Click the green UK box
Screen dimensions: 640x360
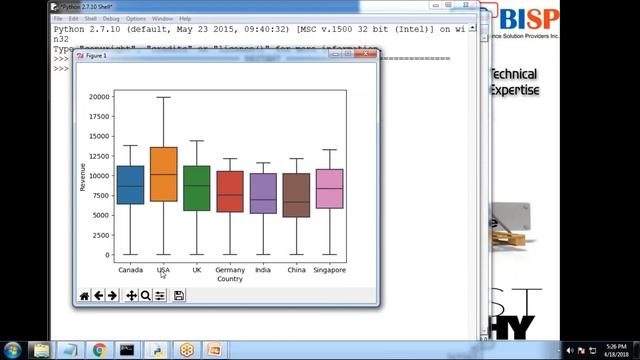click(x=197, y=188)
